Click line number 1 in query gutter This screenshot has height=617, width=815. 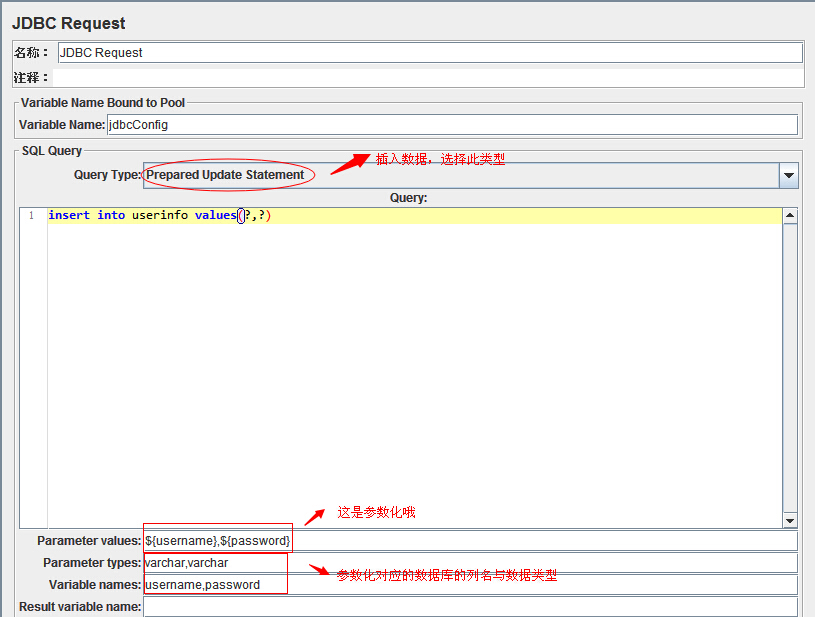pos(32,215)
